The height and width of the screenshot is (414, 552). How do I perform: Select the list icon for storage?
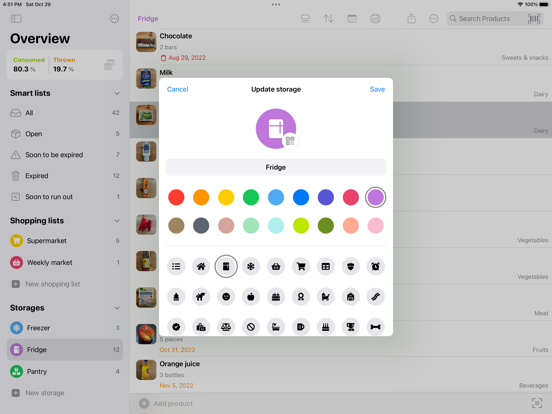176,266
